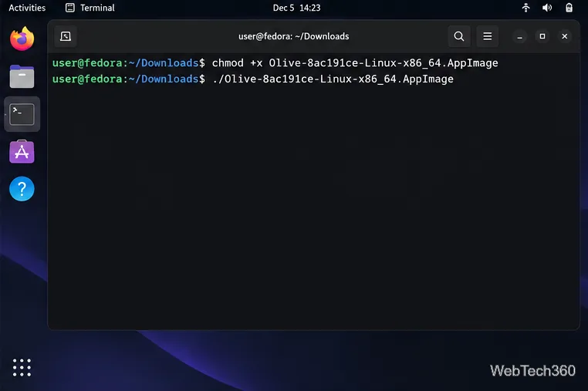The height and width of the screenshot is (391, 588).
Task: Launch Firefox from the dock
Action: [x=22, y=39]
